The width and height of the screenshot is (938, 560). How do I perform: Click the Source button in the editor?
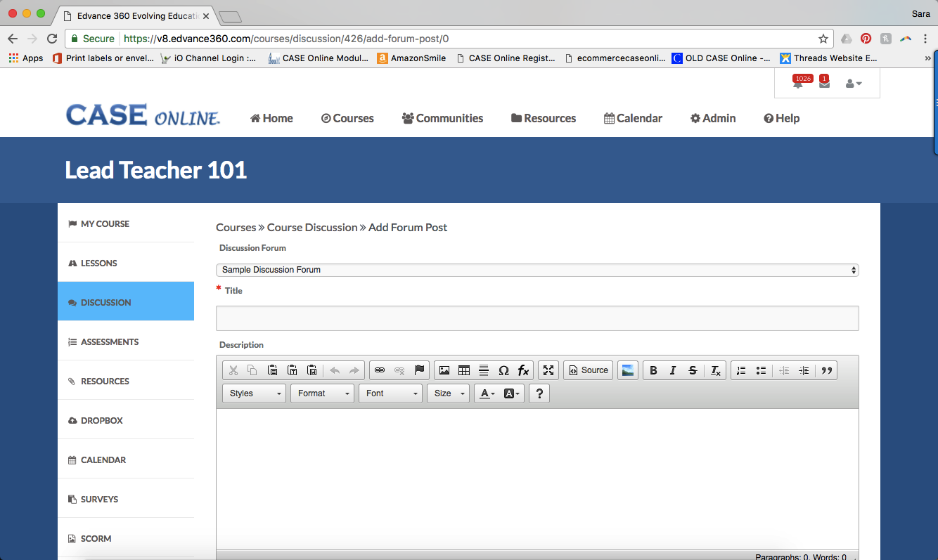[x=588, y=370]
